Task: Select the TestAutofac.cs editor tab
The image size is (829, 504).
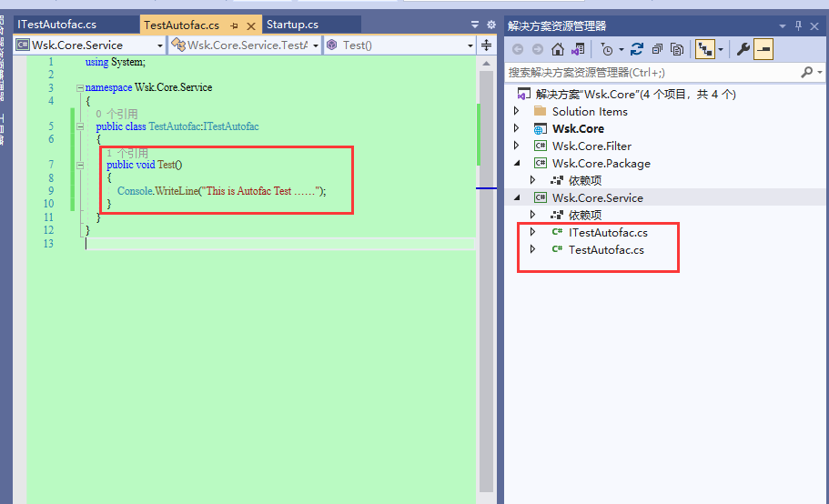Action: click(x=181, y=25)
